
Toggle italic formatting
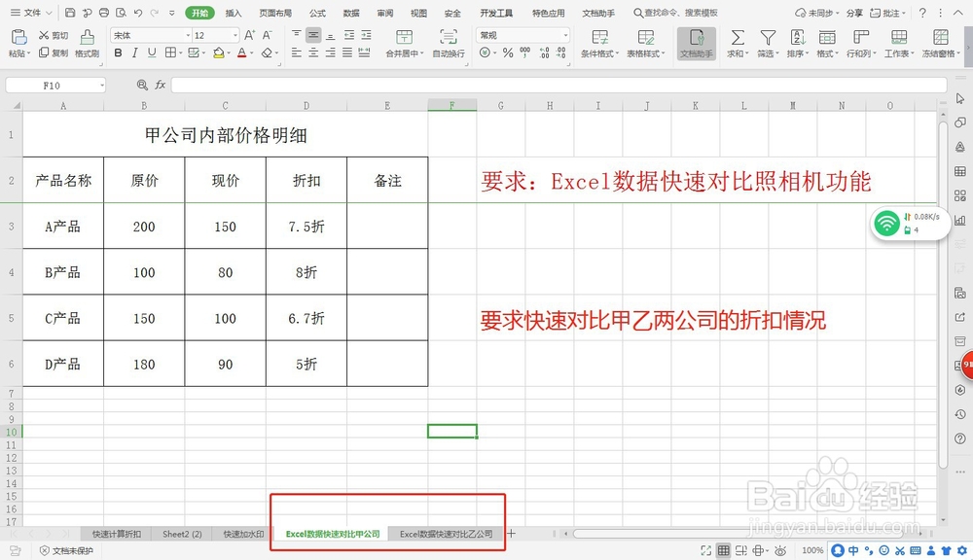[134, 52]
